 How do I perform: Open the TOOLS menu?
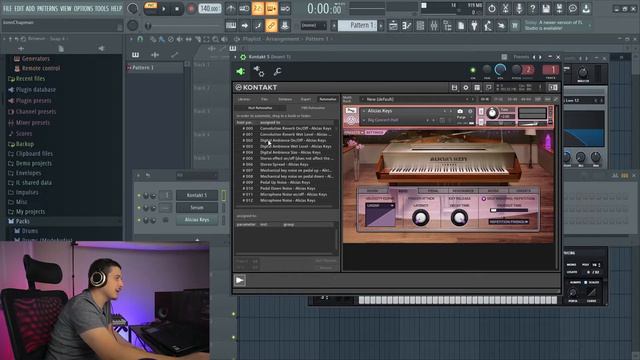(102, 8)
